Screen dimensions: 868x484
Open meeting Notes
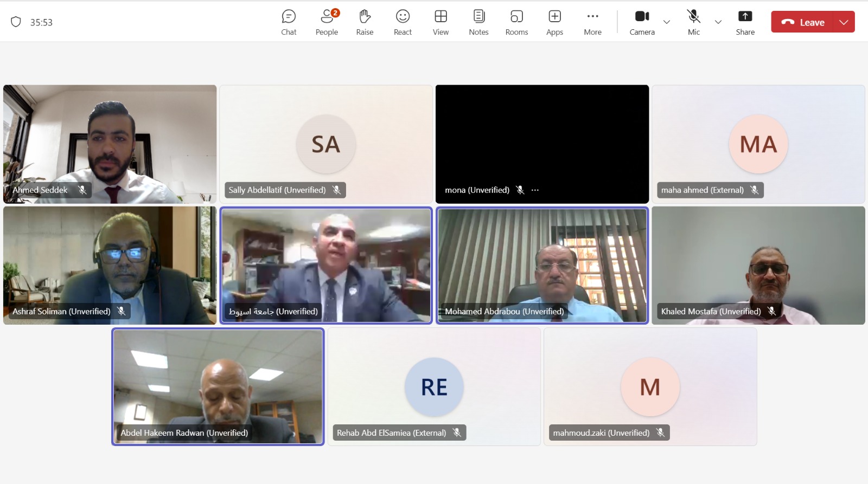pyautogui.click(x=478, y=22)
